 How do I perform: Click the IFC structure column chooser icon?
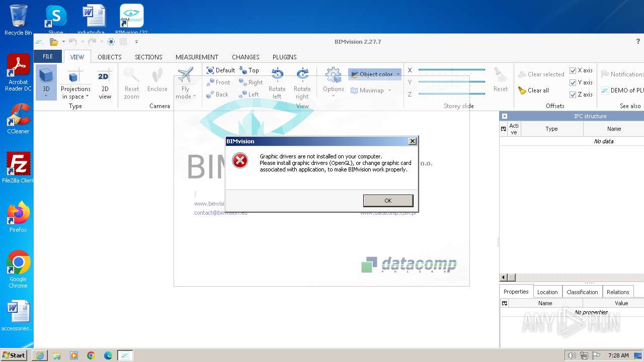pyautogui.click(x=504, y=129)
